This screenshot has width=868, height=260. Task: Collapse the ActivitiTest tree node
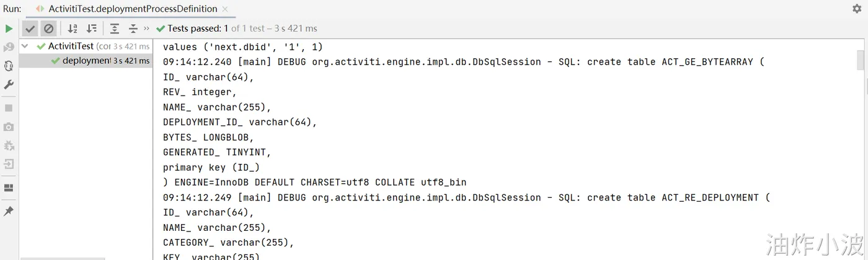pos(25,46)
